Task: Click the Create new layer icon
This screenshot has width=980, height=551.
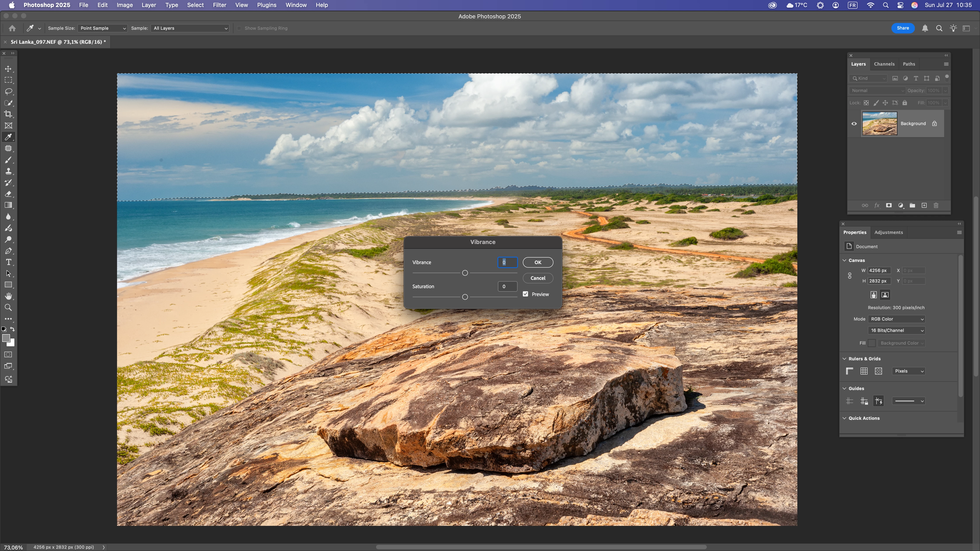Action: [924, 205]
